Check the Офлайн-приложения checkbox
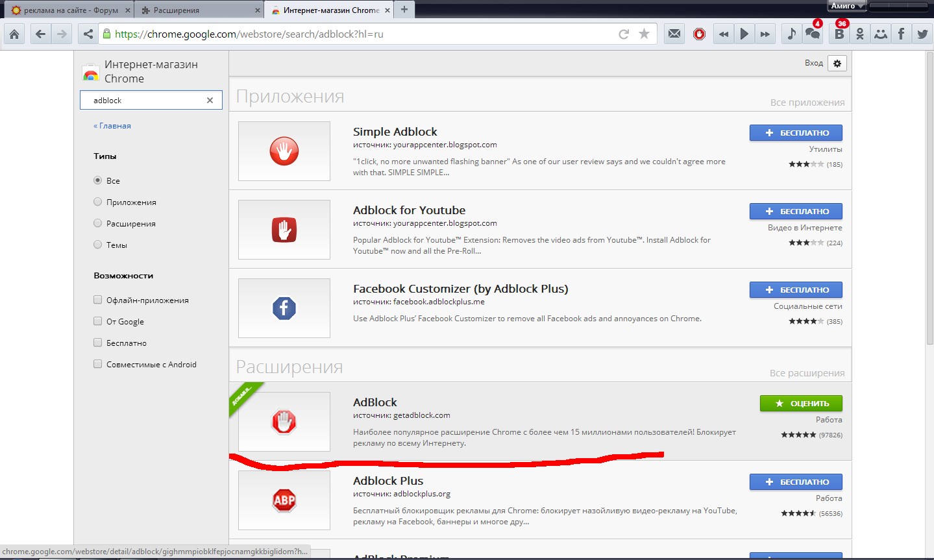The height and width of the screenshot is (560, 934). pyautogui.click(x=98, y=300)
